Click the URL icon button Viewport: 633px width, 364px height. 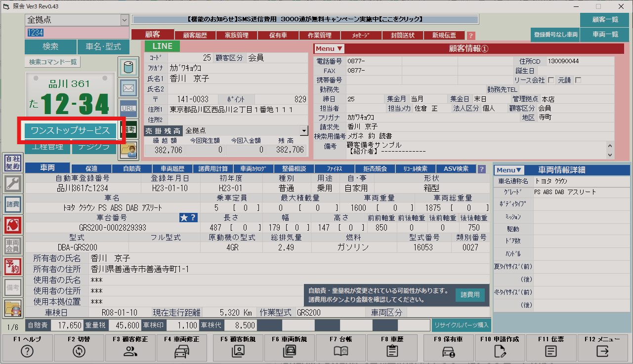tap(128, 109)
